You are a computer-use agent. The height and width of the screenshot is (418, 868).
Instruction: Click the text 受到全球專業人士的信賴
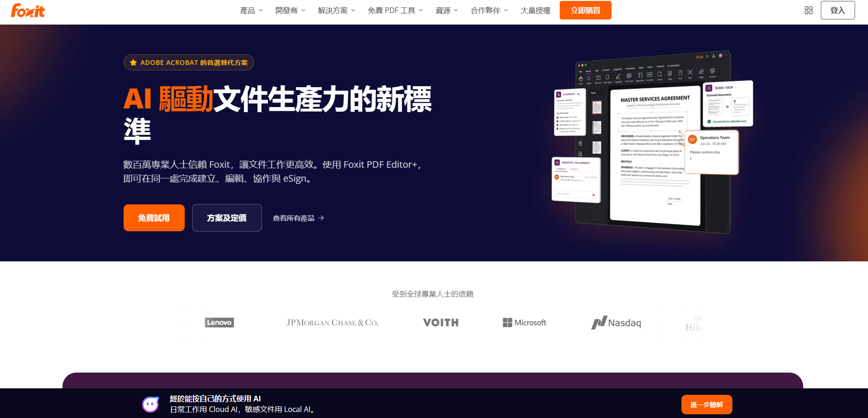[x=432, y=294]
